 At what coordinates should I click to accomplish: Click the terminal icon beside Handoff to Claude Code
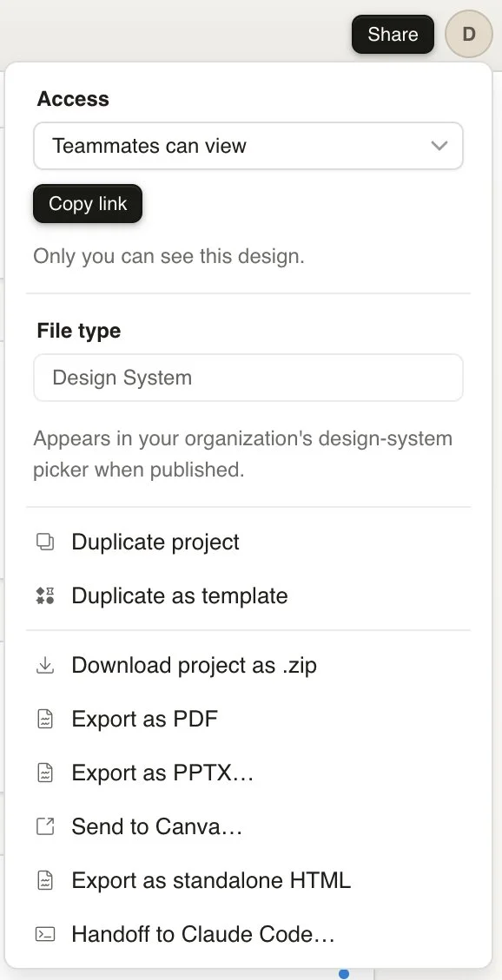click(x=45, y=934)
